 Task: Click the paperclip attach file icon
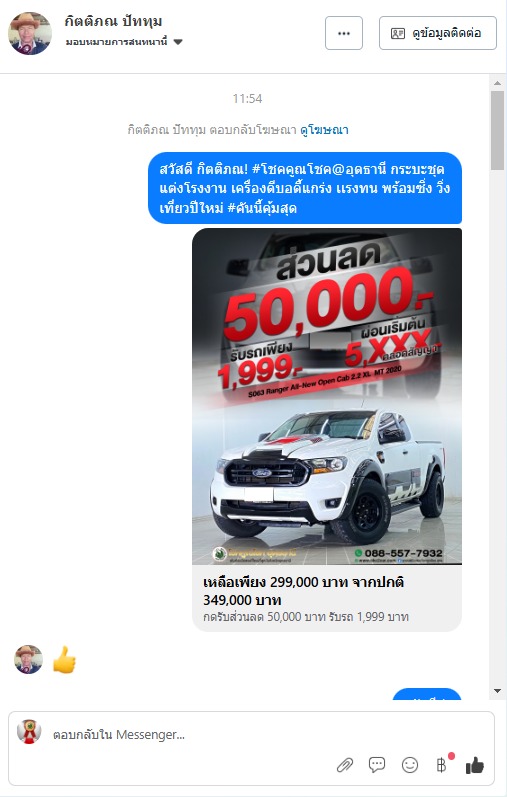pyautogui.click(x=345, y=765)
